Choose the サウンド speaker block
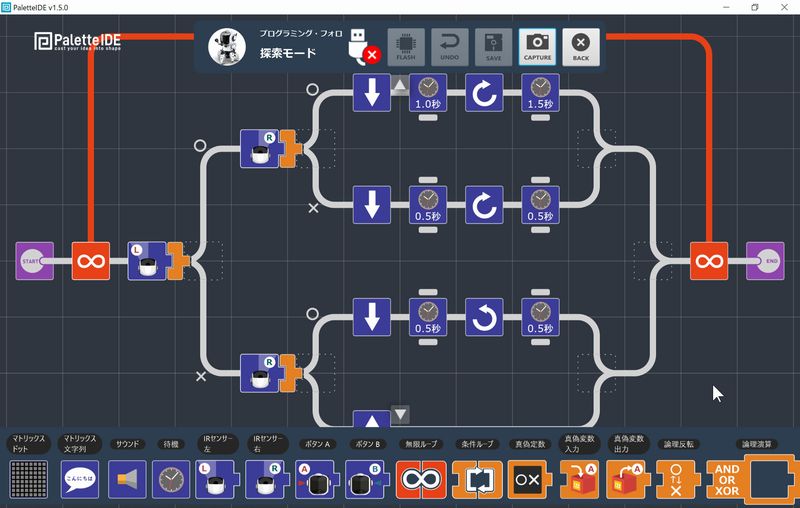The image size is (800, 508). (x=127, y=480)
